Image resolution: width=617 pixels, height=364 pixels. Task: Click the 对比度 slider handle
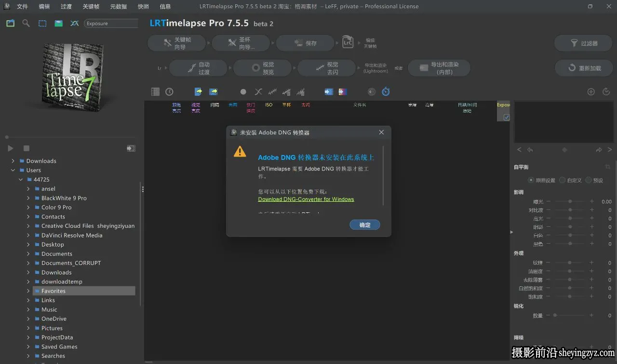[x=570, y=210]
